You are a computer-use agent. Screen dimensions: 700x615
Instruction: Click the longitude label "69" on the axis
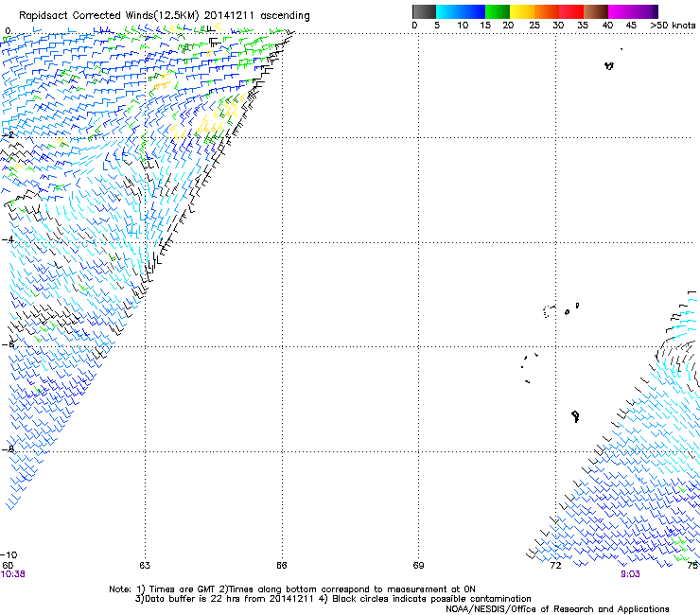(418, 566)
